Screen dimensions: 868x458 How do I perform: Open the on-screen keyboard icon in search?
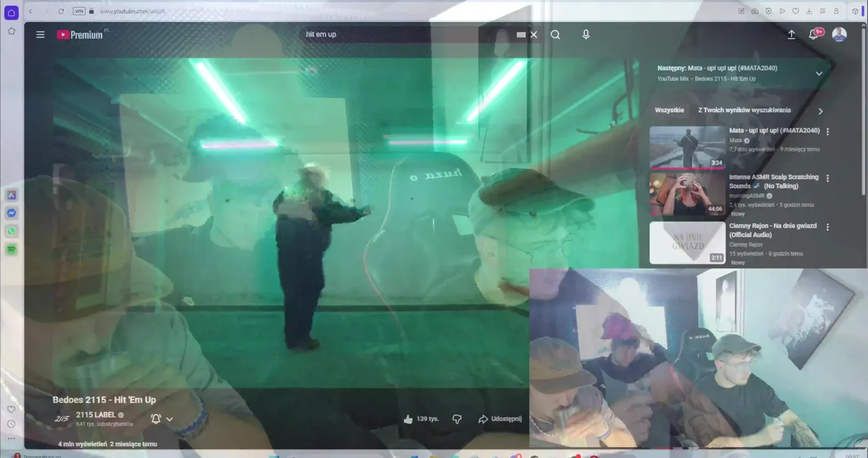coord(521,35)
